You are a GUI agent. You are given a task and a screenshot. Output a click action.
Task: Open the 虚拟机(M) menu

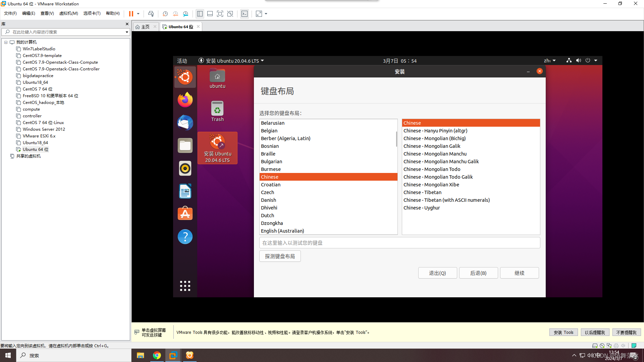(x=69, y=13)
